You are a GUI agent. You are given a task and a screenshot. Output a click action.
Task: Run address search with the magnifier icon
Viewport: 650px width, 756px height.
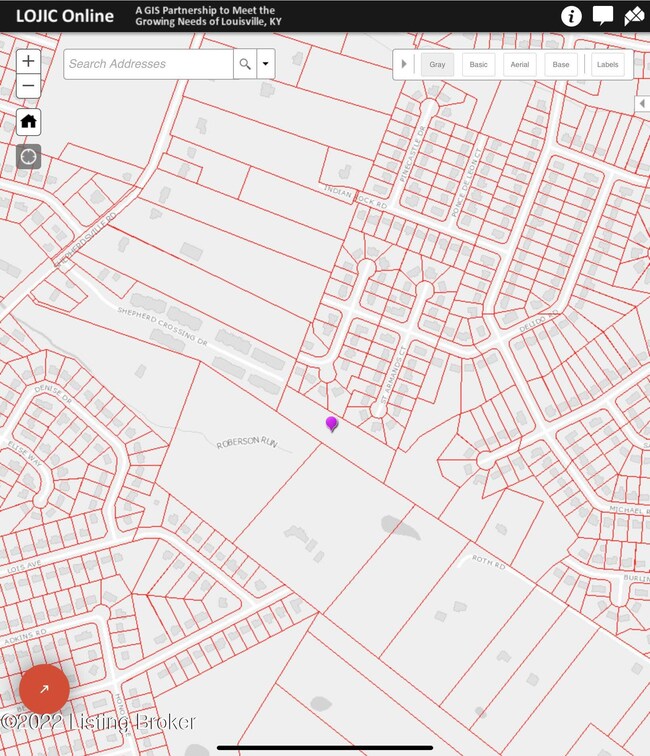click(245, 64)
